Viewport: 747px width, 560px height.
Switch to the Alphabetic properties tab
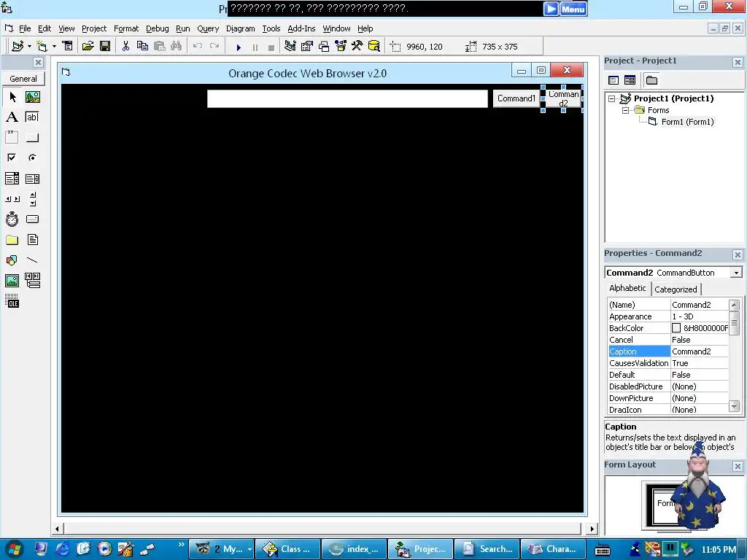(627, 288)
